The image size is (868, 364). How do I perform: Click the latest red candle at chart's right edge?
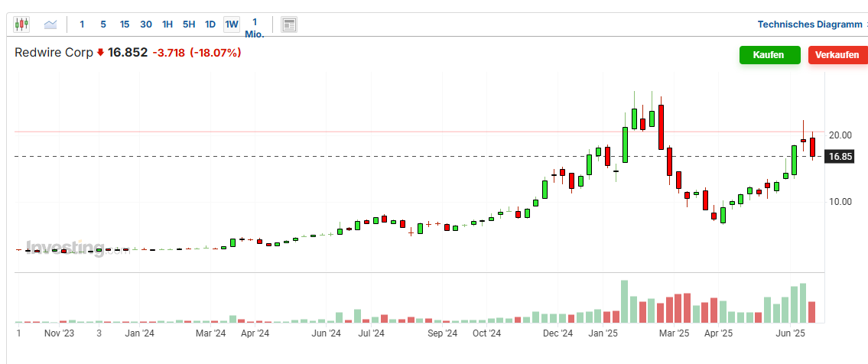[x=812, y=147]
